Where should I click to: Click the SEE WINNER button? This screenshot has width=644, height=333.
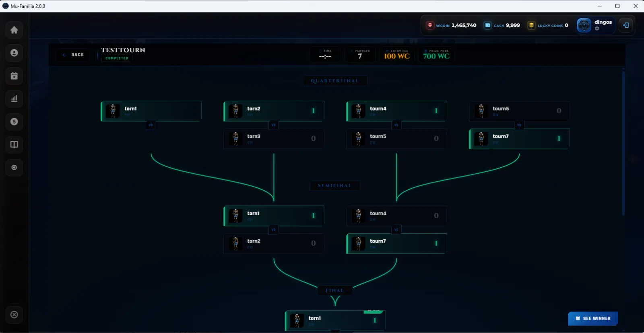[x=593, y=319]
